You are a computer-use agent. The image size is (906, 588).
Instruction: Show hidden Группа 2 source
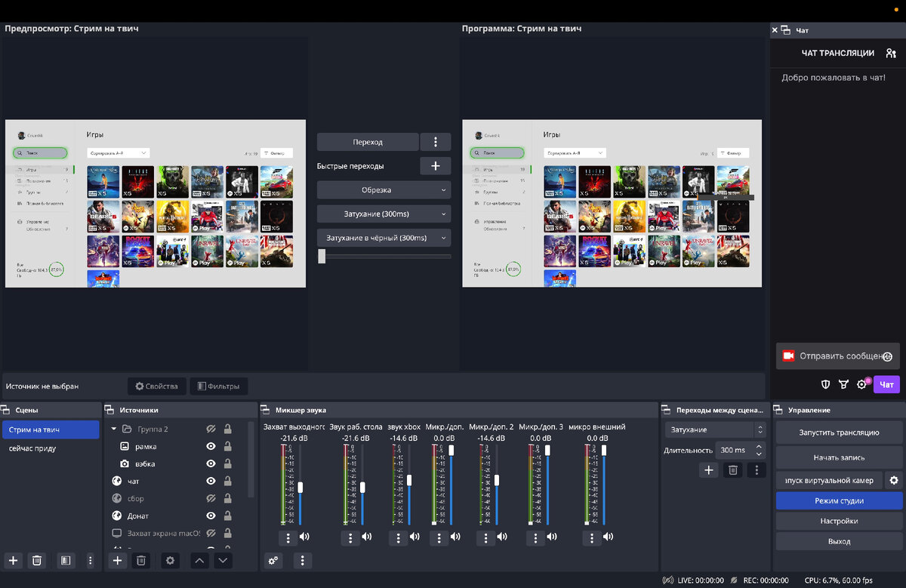click(211, 429)
